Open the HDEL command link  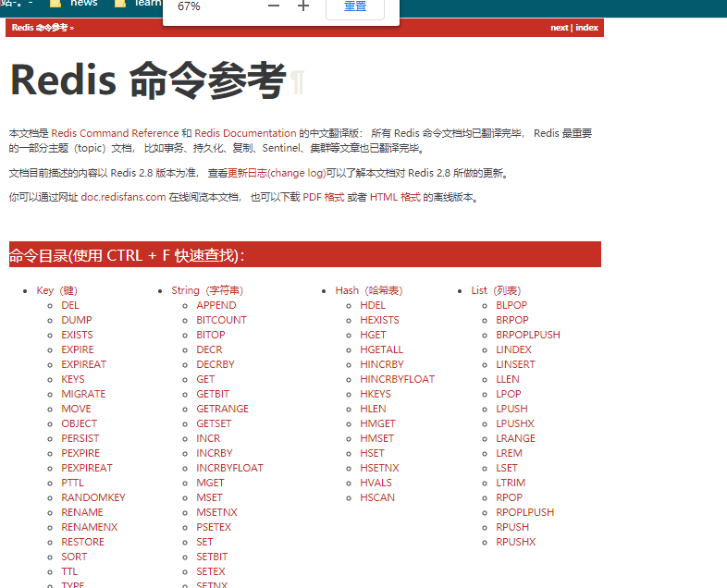[373, 305]
